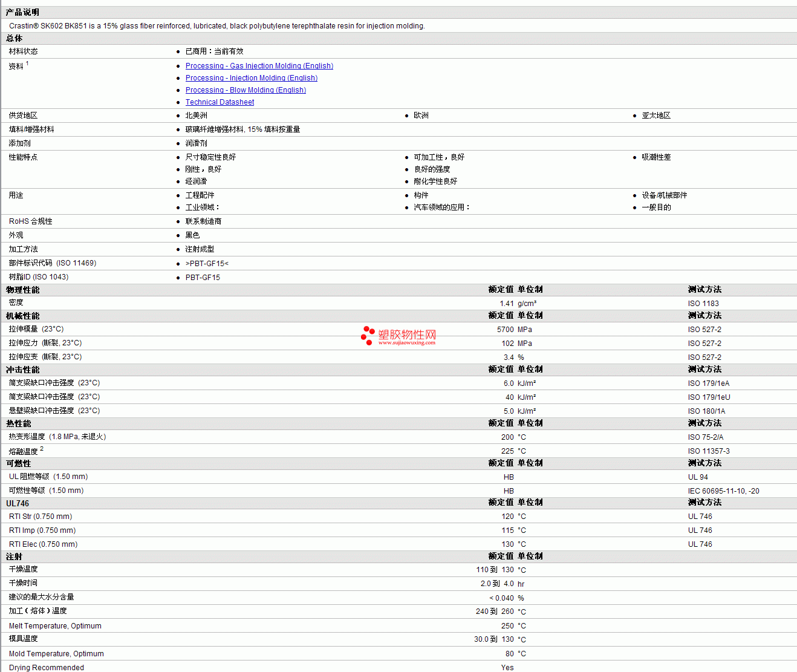Click the 'UL 阻燃等级 (1.50 mm)' label
797x672 pixels.
pyautogui.click(x=48, y=477)
